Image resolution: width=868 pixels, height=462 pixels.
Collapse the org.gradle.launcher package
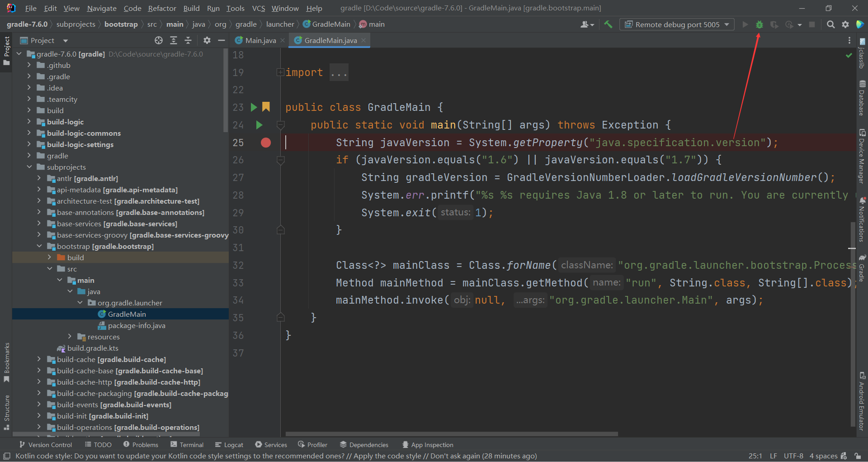[x=80, y=303]
